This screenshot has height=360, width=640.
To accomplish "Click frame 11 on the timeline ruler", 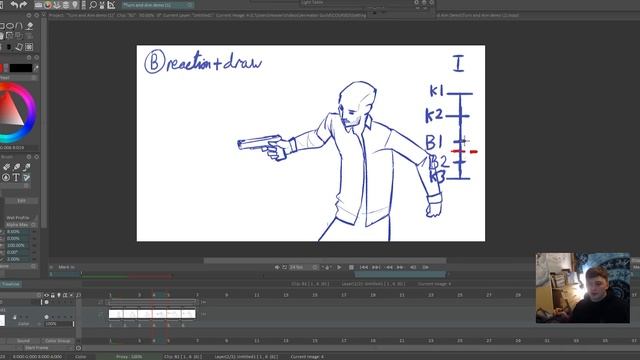I will [257, 295].
